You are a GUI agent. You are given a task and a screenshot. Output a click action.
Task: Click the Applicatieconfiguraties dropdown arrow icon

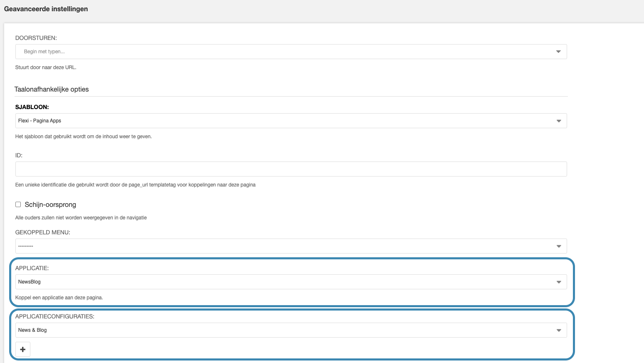coord(558,330)
